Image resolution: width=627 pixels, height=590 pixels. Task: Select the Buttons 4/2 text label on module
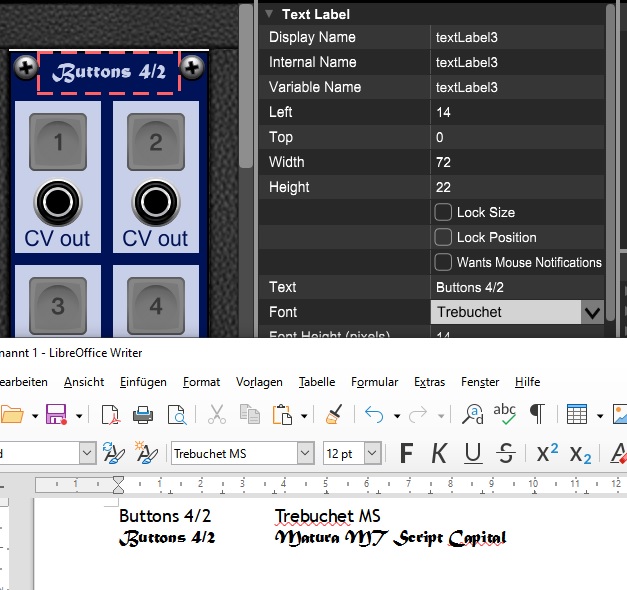109,72
